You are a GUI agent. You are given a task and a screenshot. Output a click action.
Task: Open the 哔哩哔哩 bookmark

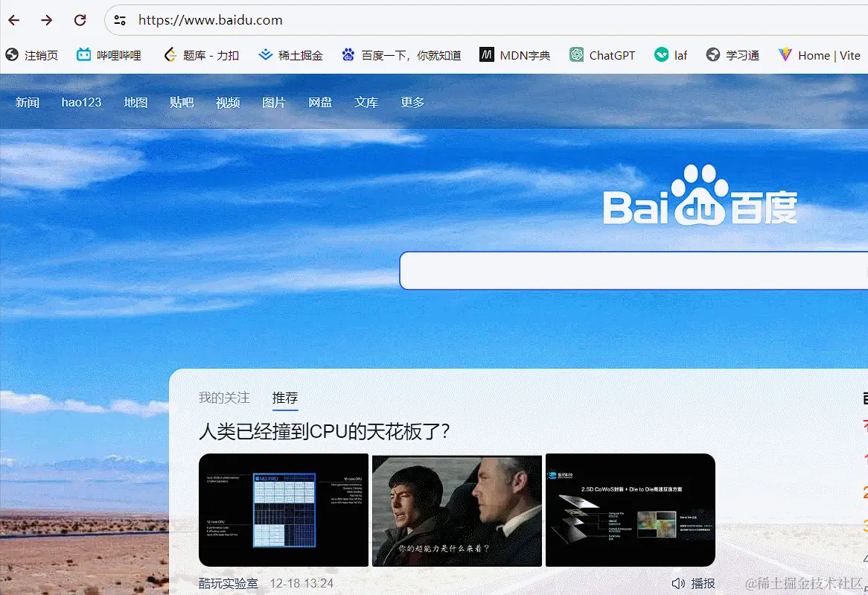(x=109, y=55)
